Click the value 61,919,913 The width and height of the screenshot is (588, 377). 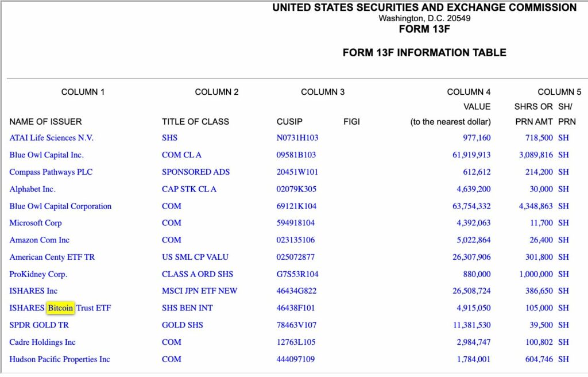(x=471, y=155)
